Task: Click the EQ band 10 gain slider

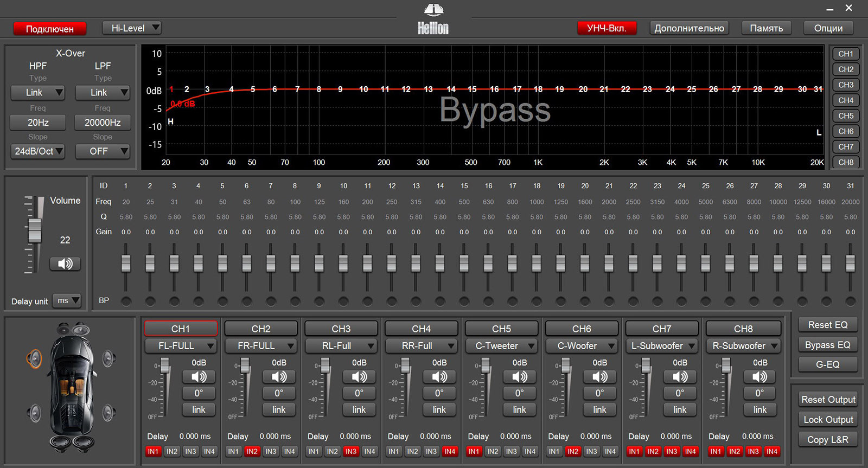Action: tap(343, 264)
